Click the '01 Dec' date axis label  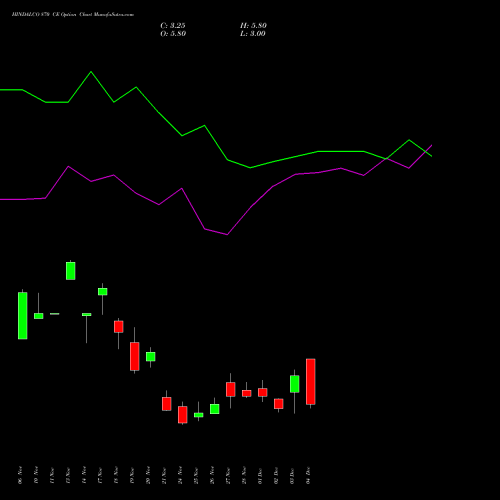click(260, 475)
